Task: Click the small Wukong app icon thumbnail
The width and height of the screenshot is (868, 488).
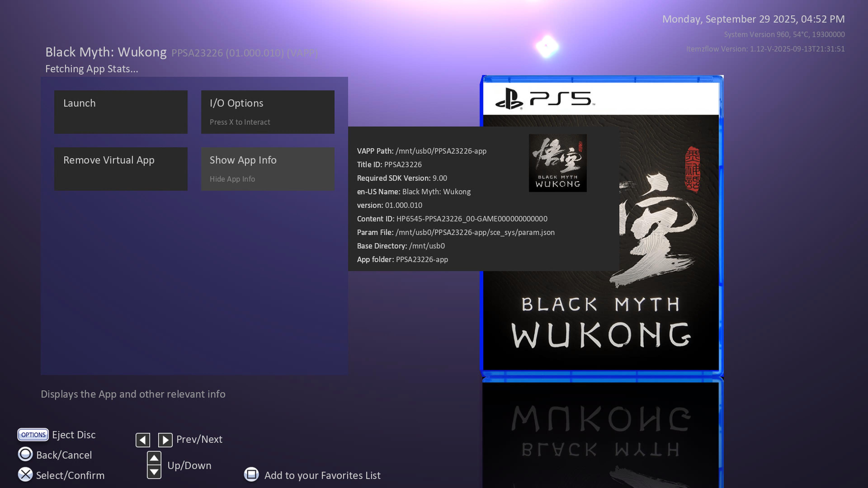Action: [x=558, y=163]
